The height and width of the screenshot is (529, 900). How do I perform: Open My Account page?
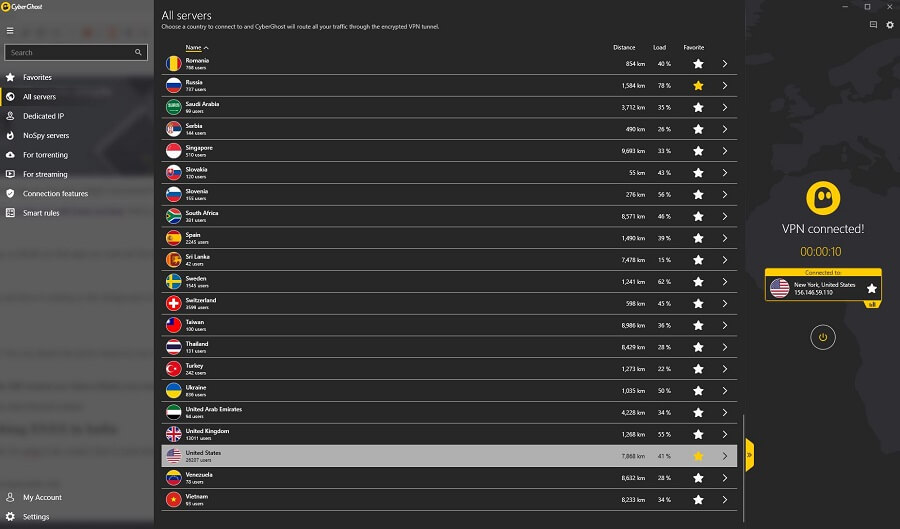pos(42,497)
